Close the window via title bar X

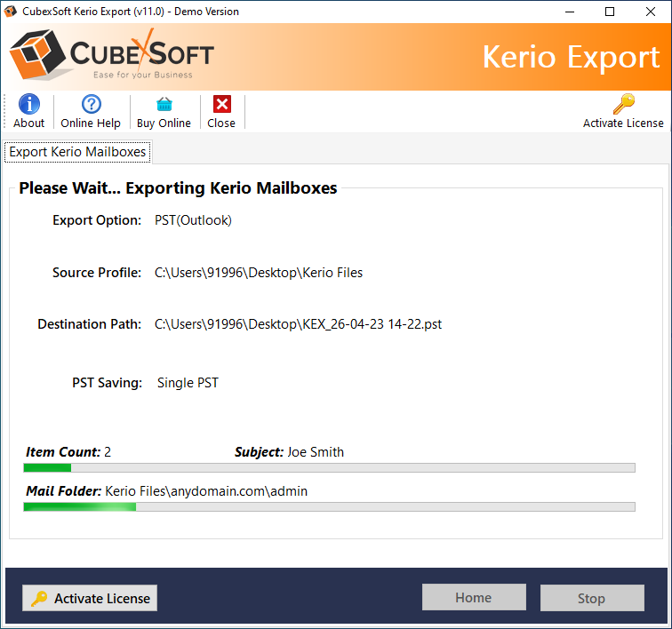[x=651, y=12]
